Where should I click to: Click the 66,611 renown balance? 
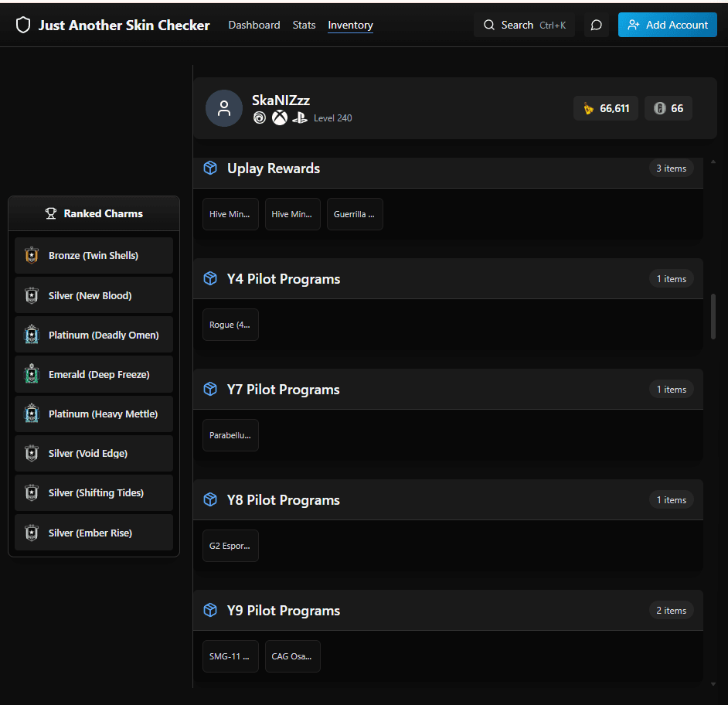605,108
